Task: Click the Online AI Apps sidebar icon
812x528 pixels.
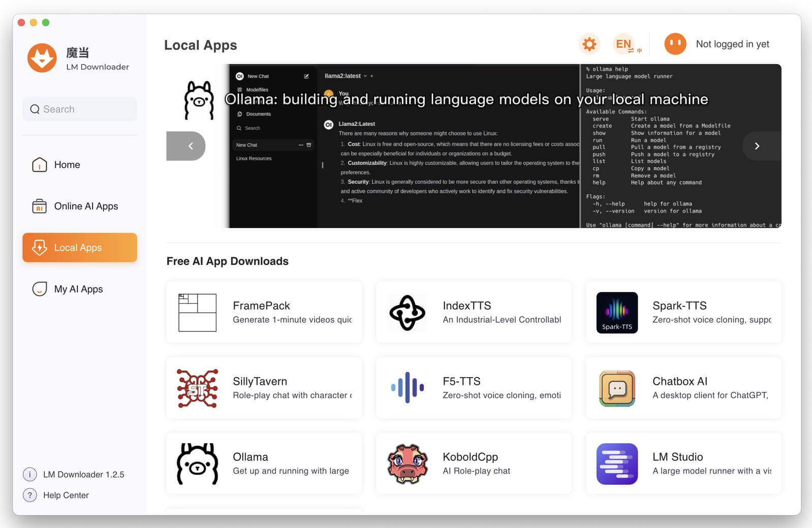Action: click(x=39, y=206)
